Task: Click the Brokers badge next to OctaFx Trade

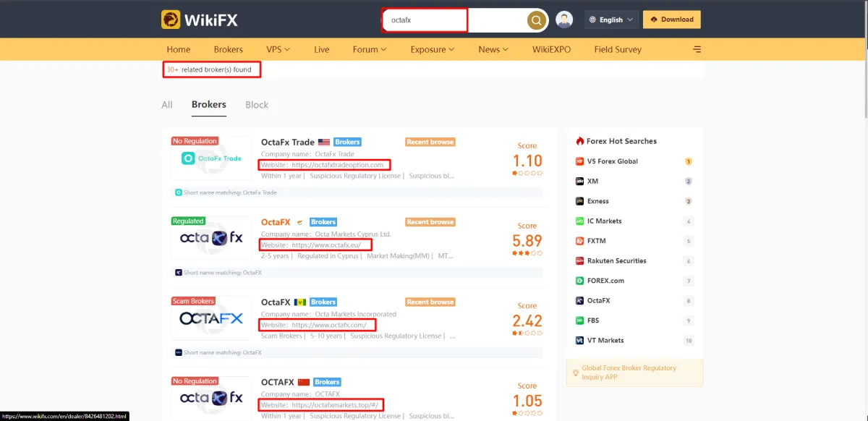Action: [347, 142]
